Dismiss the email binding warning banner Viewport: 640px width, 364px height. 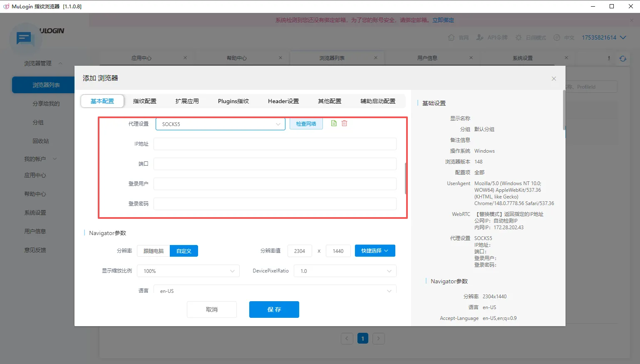click(632, 20)
